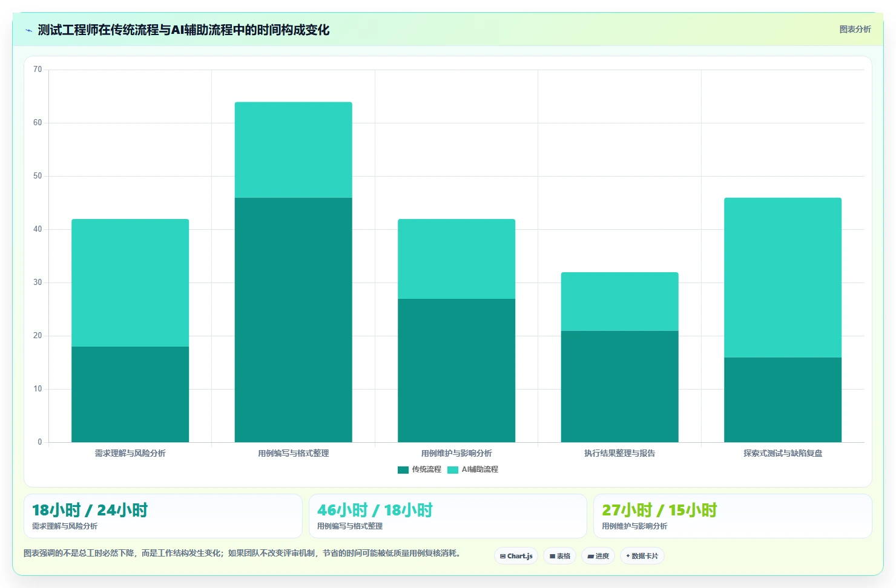Click the stat card value 27小时 / 15小时

(659, 510)
